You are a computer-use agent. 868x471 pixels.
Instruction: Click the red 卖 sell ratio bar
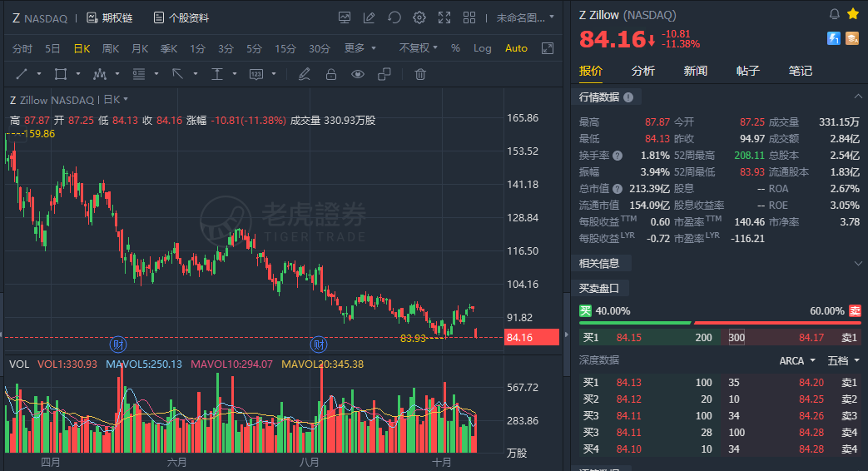tap(778, 323)
